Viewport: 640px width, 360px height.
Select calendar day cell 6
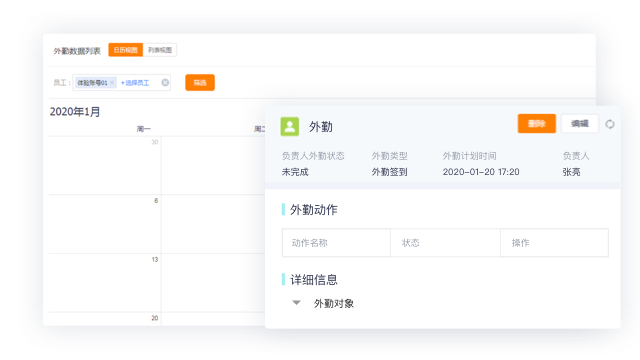[105, 224]
